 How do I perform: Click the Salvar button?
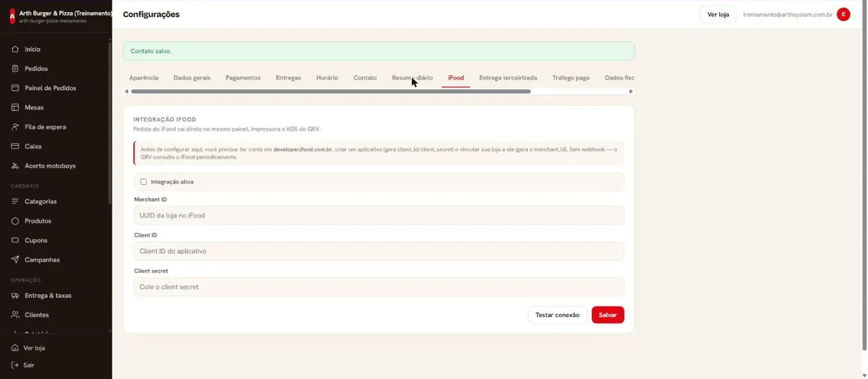pos(608,315)
